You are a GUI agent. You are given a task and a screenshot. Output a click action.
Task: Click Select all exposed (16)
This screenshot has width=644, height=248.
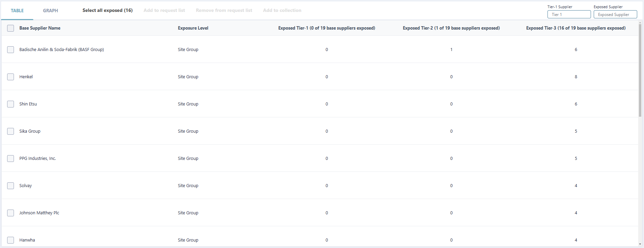tap(107, 10)
